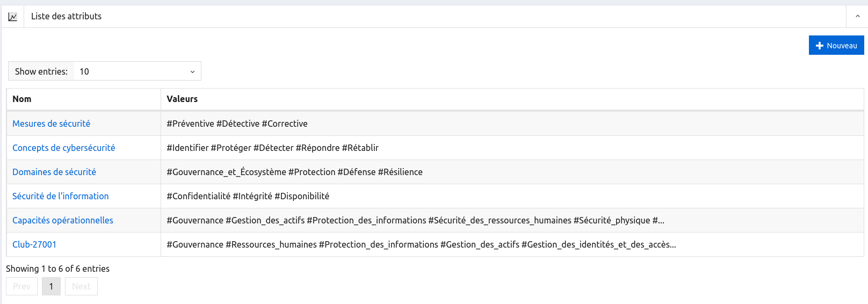Viewport: 868px width, 304px height.
Task: Open the Mesures de sécurité attribute
Action: 51,124
